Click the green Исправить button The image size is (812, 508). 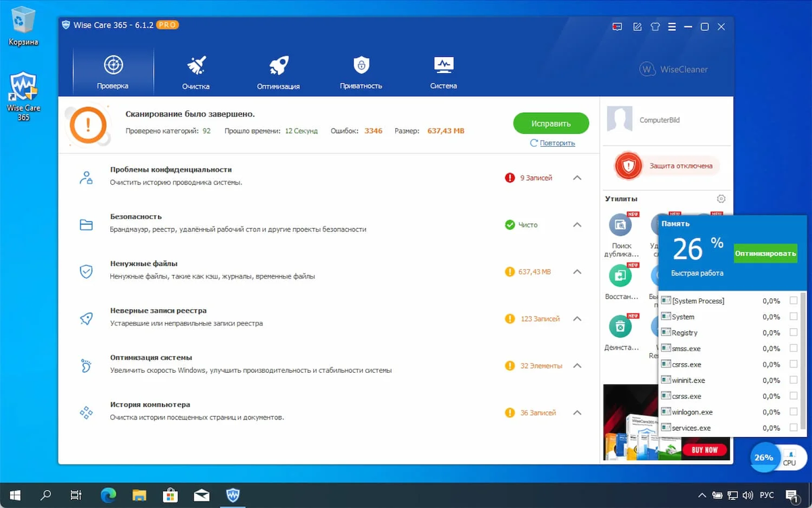point(551,124)
